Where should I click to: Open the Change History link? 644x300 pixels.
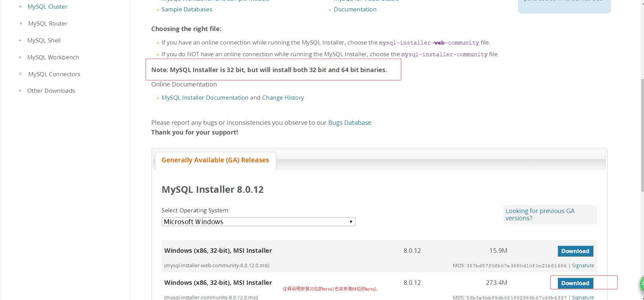coord(283,98)
